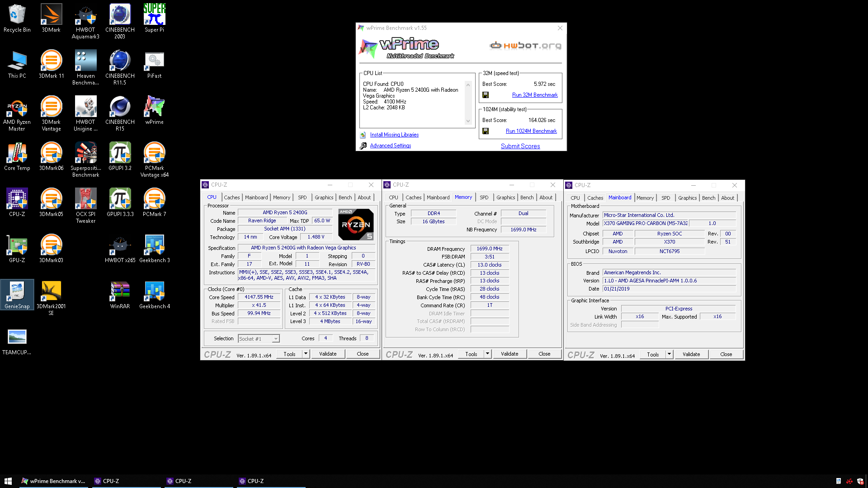Open OCX SPI Tweaker shortcut

click(x=85, y=206)
